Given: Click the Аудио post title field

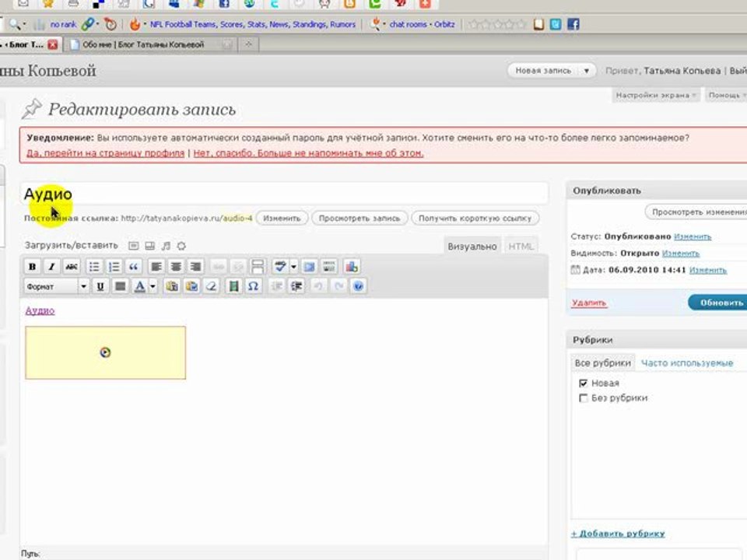Looking at the screenshot, I should click(x=285, y=194).
